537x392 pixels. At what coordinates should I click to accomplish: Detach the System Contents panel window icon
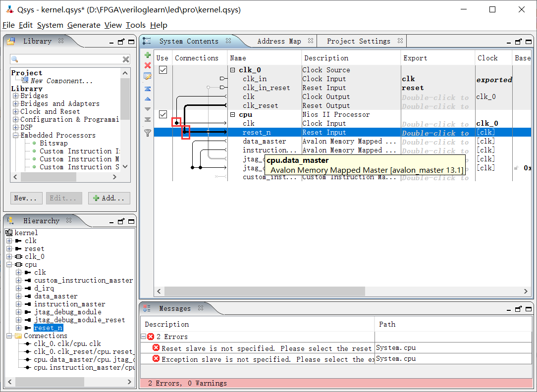point(518,42)
